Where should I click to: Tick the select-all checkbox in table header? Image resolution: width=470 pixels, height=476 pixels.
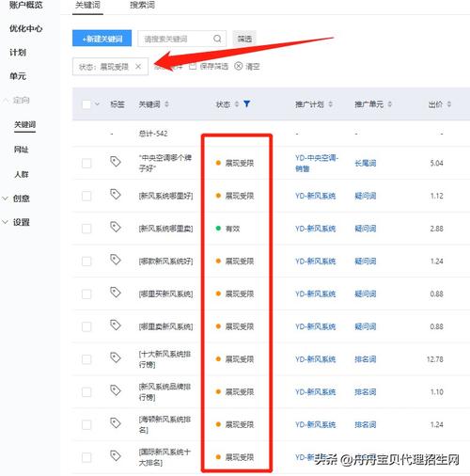(86, 104)
